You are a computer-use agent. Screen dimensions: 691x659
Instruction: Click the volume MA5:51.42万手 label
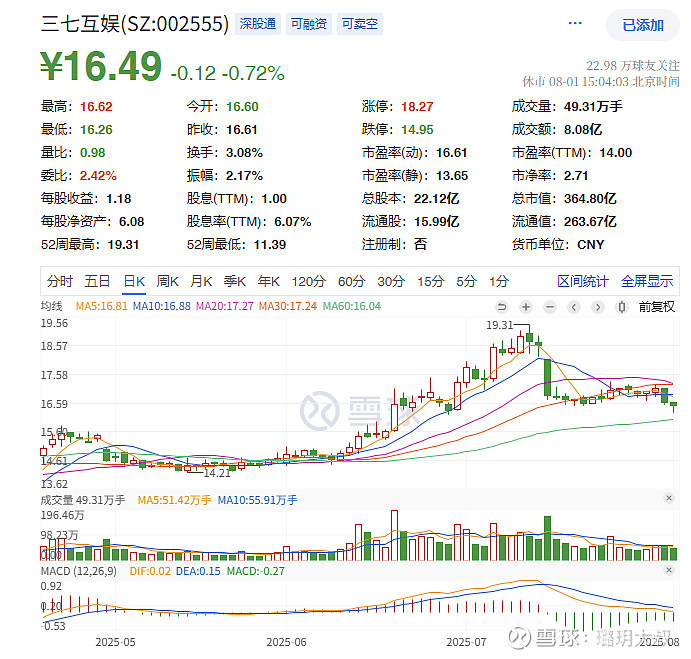coord(175,500)
